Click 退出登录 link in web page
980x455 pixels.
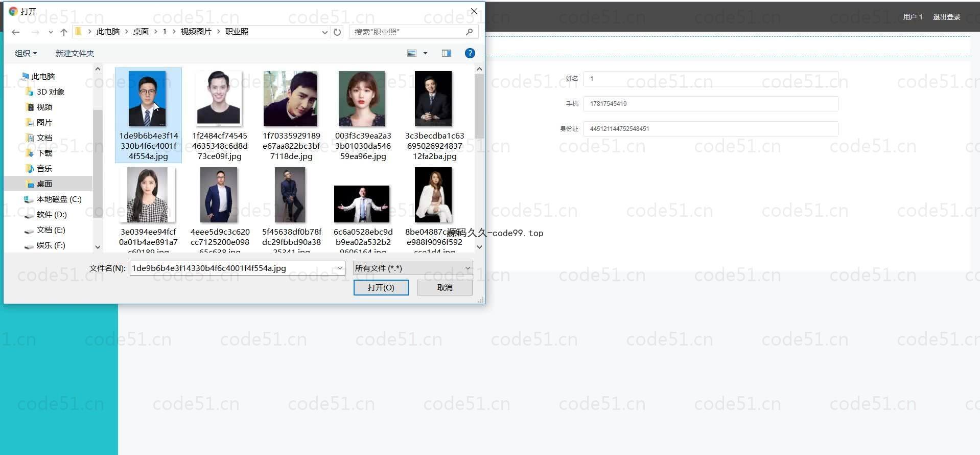pos(946,17)
